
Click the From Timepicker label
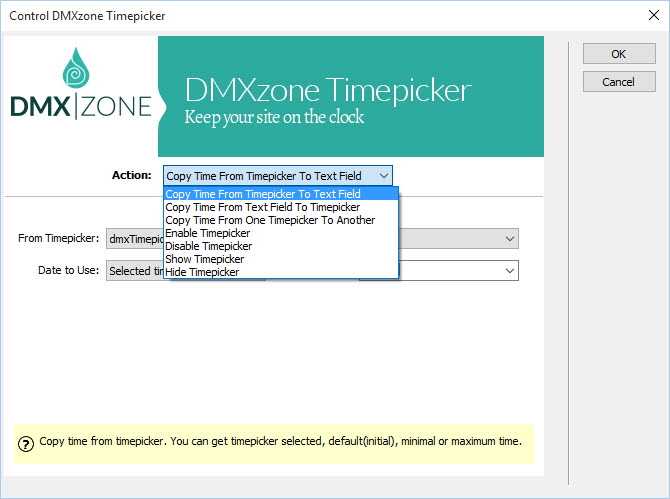click(x=59, y=238)
